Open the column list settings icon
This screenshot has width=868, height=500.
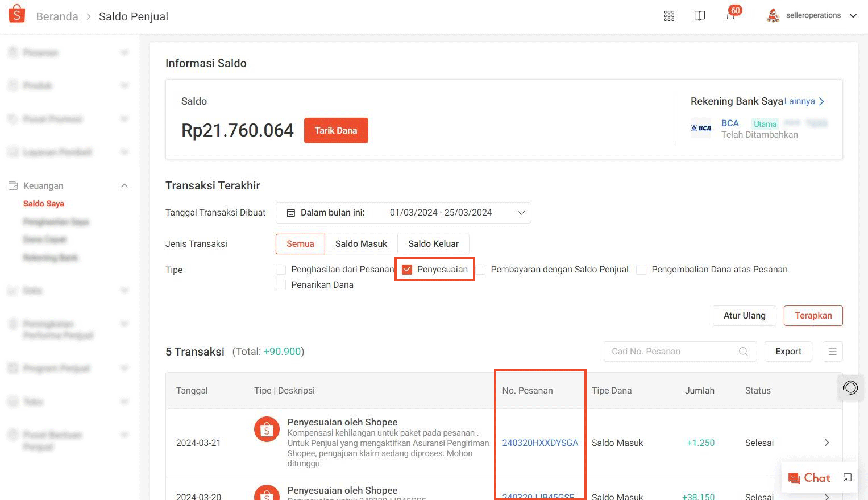click(832, 352)
